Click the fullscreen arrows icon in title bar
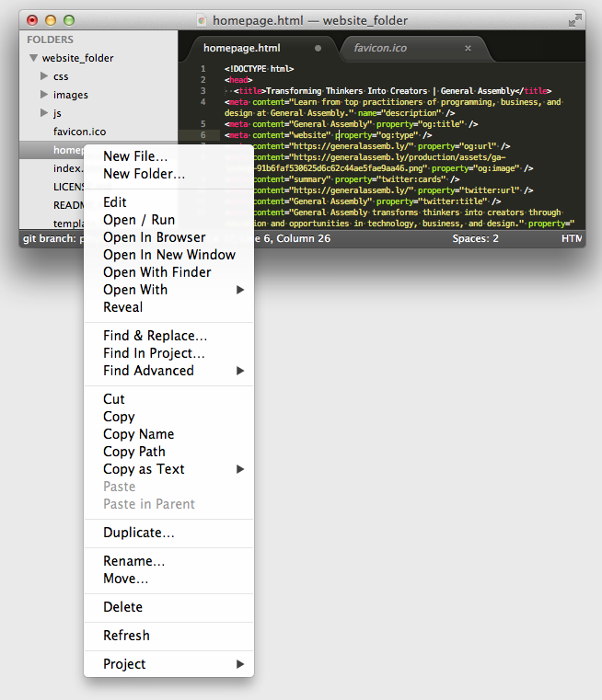This screenshot has width=602, height=700. 575,19
